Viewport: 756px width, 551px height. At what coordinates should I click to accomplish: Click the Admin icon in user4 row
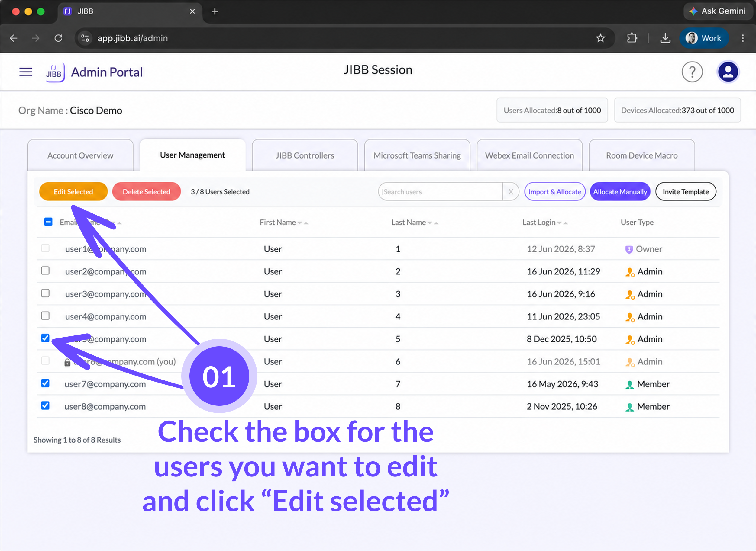630,317
